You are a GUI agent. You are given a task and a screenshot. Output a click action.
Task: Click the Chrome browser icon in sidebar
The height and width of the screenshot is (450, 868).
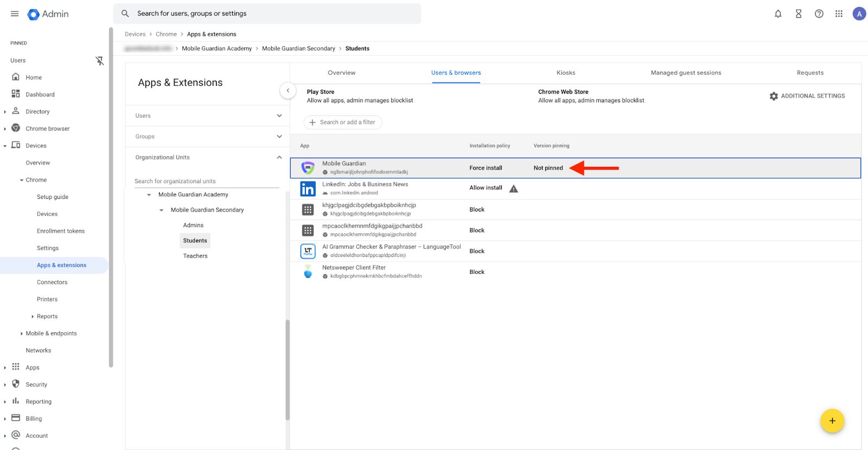point(16,128)
